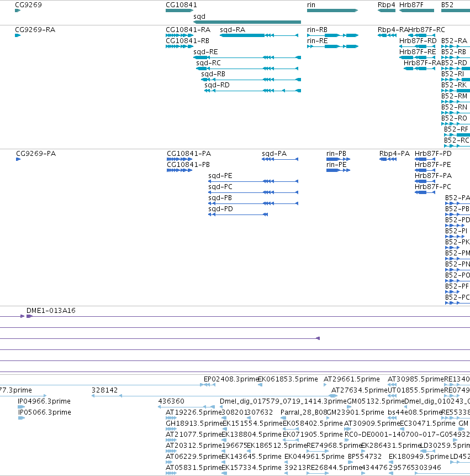This screenshot has height=476, width=470.
Task: Select the Rbp4 gene label
Action: [x=386, y=5]
